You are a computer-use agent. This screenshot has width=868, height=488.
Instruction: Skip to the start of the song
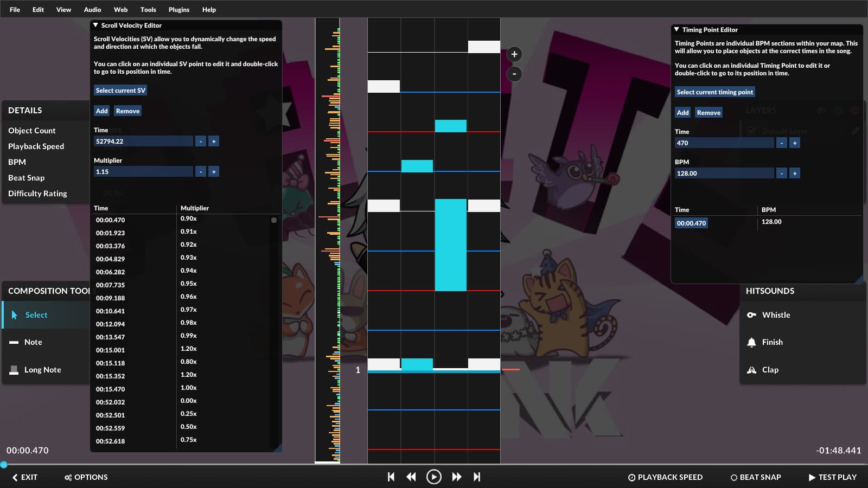point(391,477)
